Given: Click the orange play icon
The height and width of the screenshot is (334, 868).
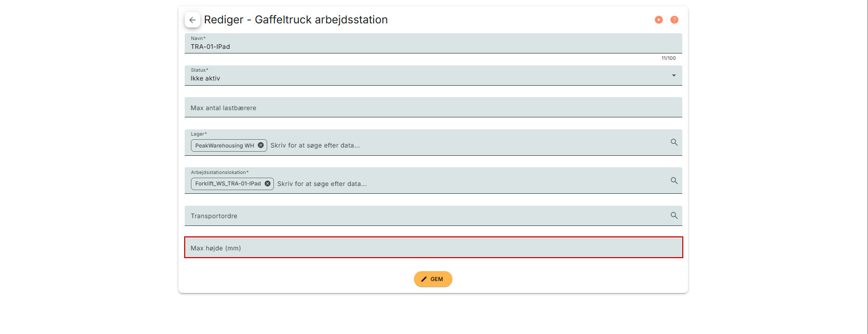Looking at the screenshot, I should click(658, 20).
